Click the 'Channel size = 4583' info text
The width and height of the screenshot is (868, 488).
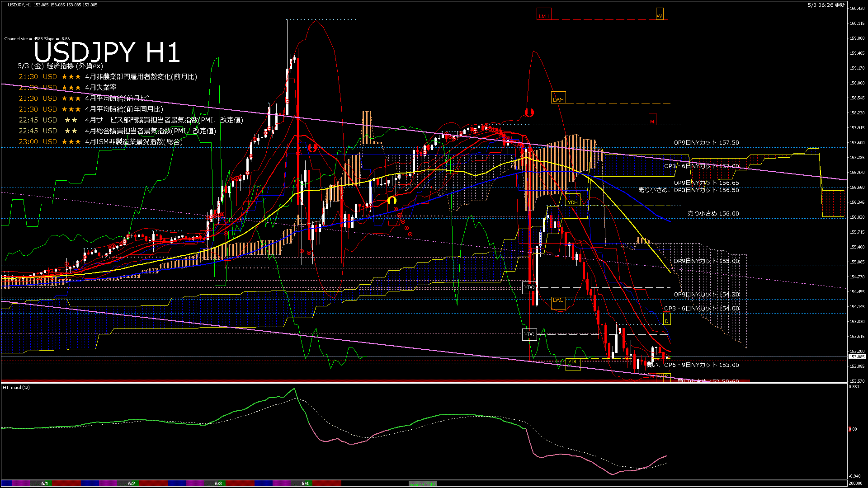pyautogui.click(x=37, y=39)
